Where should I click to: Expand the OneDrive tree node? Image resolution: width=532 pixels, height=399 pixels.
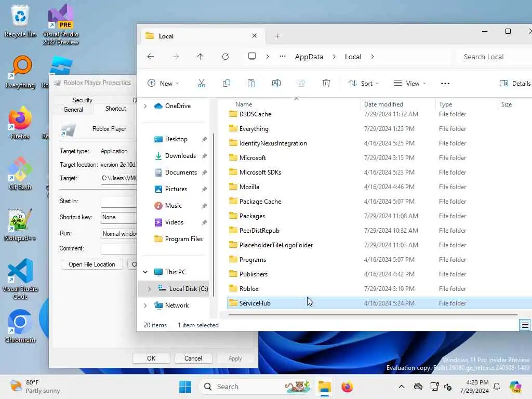click(x=145, y=106)
